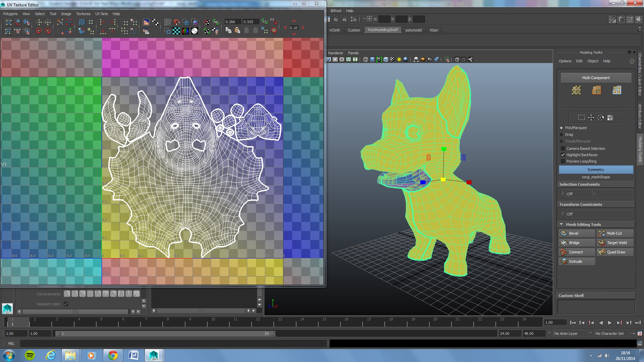Click the Bridge tool button

click(x=577, y=243)
